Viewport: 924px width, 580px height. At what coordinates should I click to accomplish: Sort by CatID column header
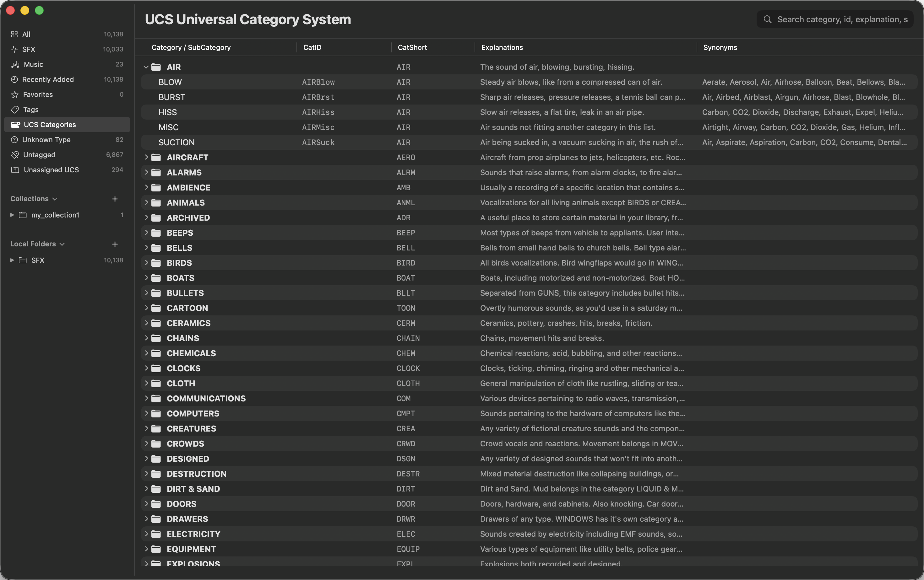pyautogui.click(x=313, y=47)
